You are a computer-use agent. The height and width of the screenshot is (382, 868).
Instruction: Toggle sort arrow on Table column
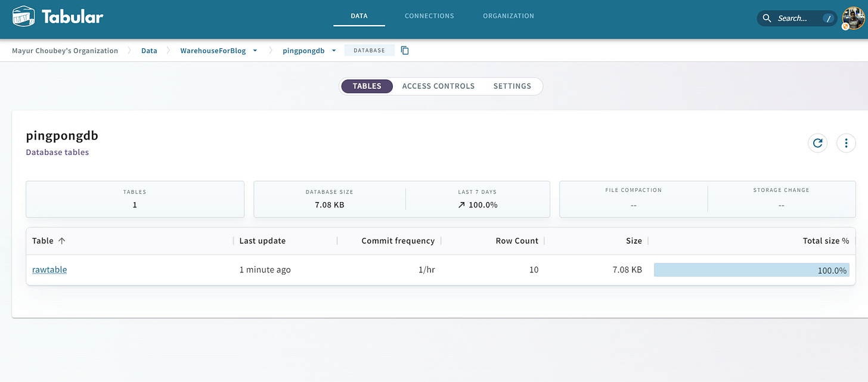point(61,241)
